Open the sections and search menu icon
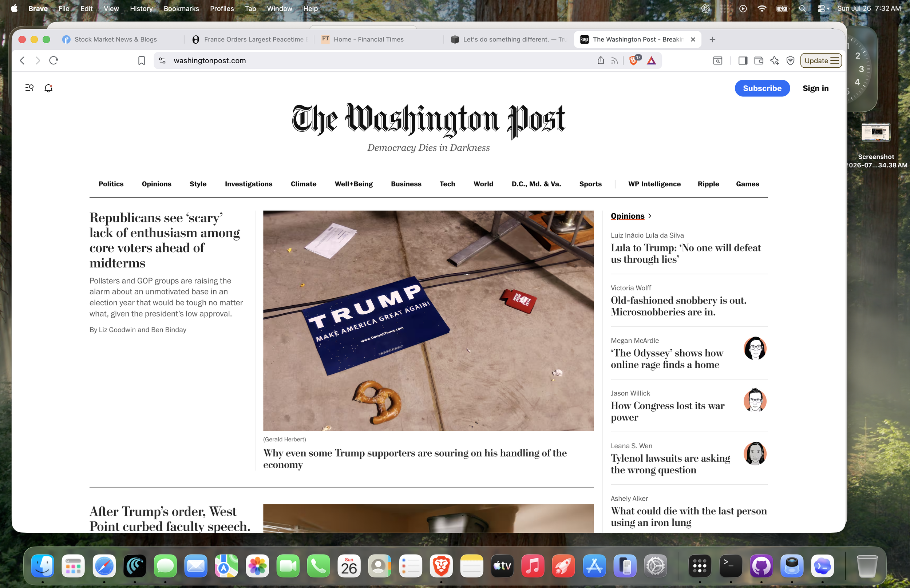Viewport: 910px width, 588px height. pos(29,88)
